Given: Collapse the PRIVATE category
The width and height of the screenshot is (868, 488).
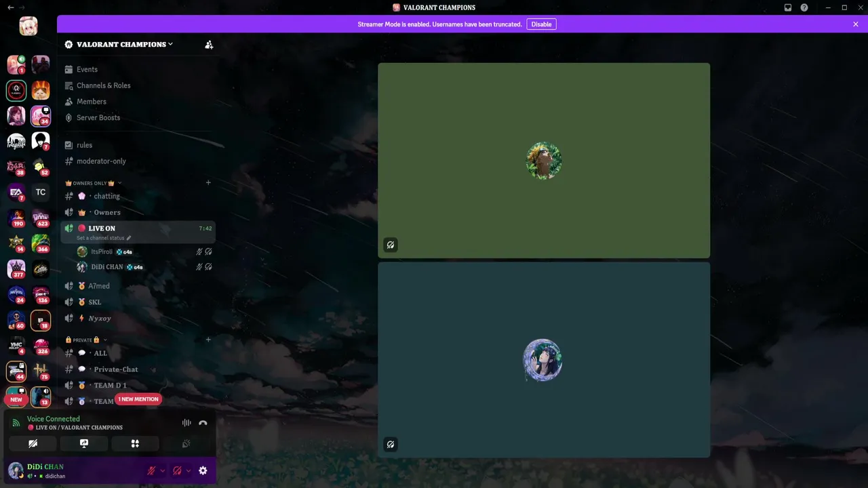Looking at the screenshot, I should pos(86,340).
